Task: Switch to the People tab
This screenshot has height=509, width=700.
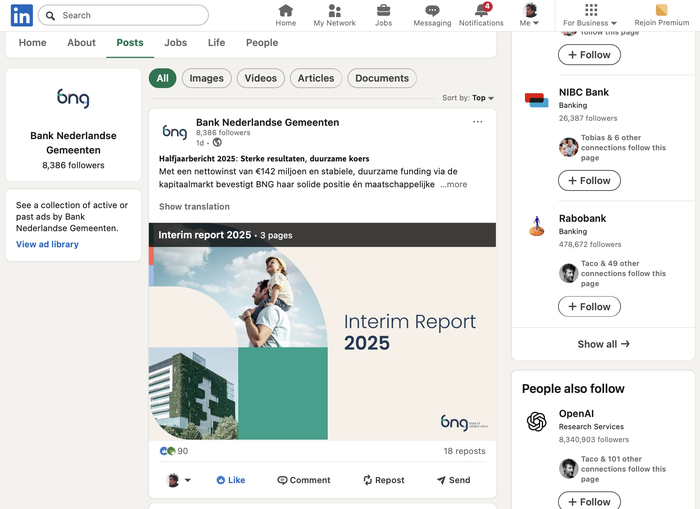Action: point(262,43)
